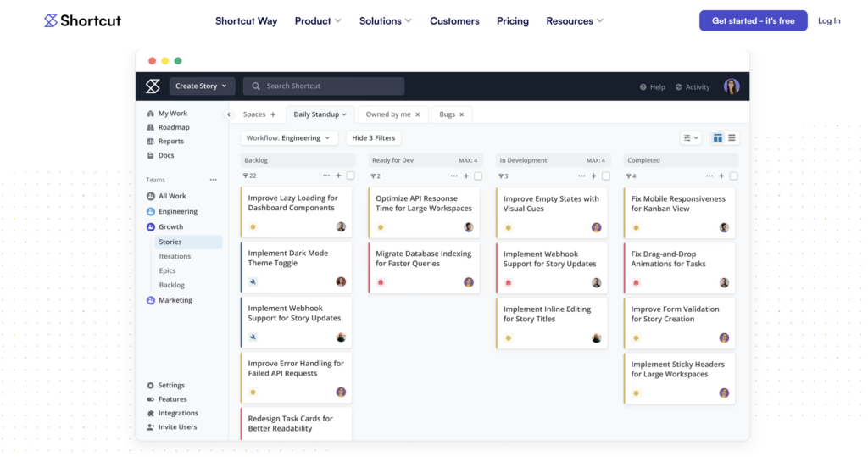The width and height of the screenshot is (868, 457).
Task: Expand Workflow: Engineering dropdown
Action: (x=288, y=138)
